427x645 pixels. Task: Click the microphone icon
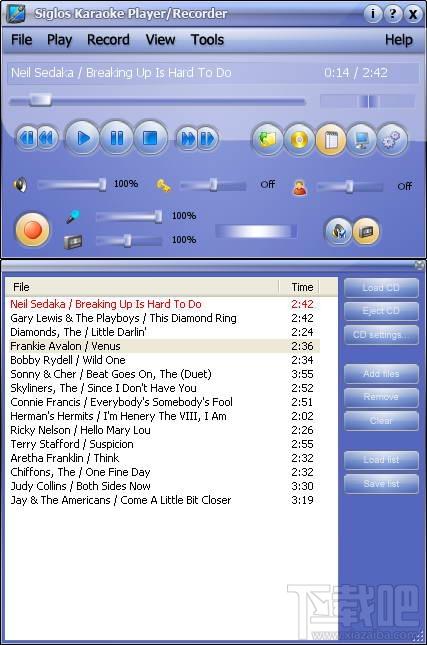73,216
